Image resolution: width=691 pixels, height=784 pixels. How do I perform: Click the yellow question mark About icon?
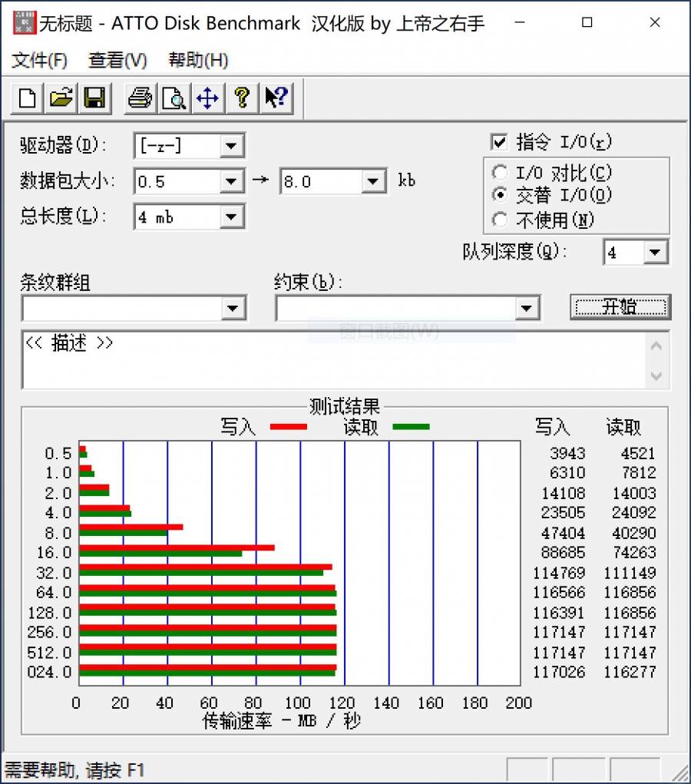click(x=242, y=98)
